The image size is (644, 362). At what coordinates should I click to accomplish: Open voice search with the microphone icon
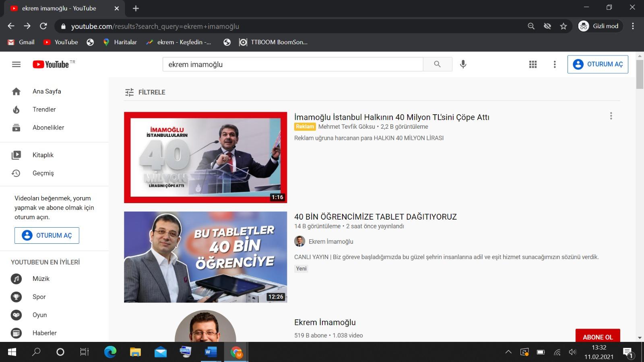click(463, 64)
